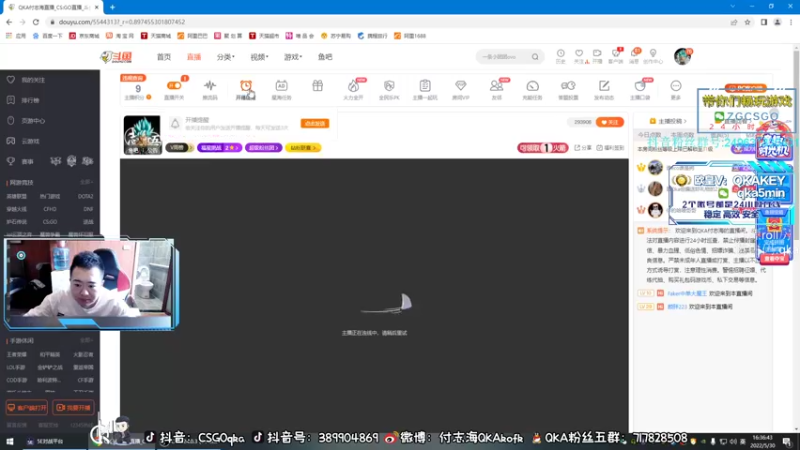
Task: Expand the 分类 category dropdown
Action: (226, 57)
